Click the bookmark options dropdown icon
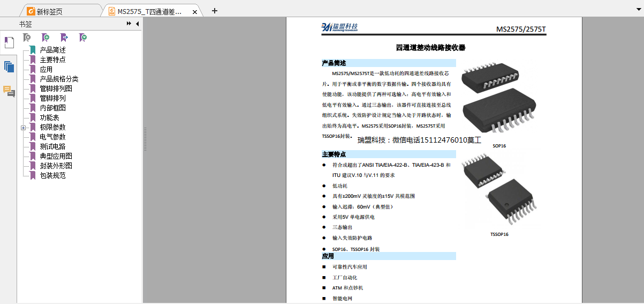This screenshot has height=304, width=644. [83, 38]
